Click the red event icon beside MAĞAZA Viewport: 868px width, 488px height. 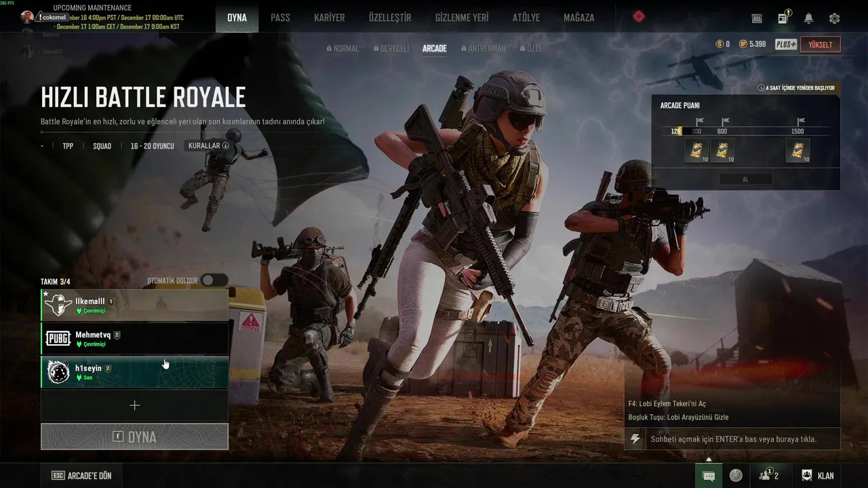coord(639,16)
